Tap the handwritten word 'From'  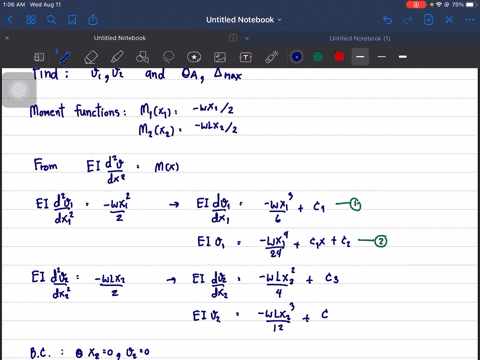point(45,165)
